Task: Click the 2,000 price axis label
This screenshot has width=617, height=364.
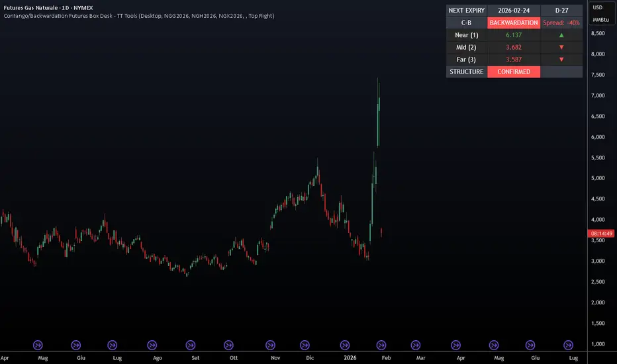Action: point(598,302)
